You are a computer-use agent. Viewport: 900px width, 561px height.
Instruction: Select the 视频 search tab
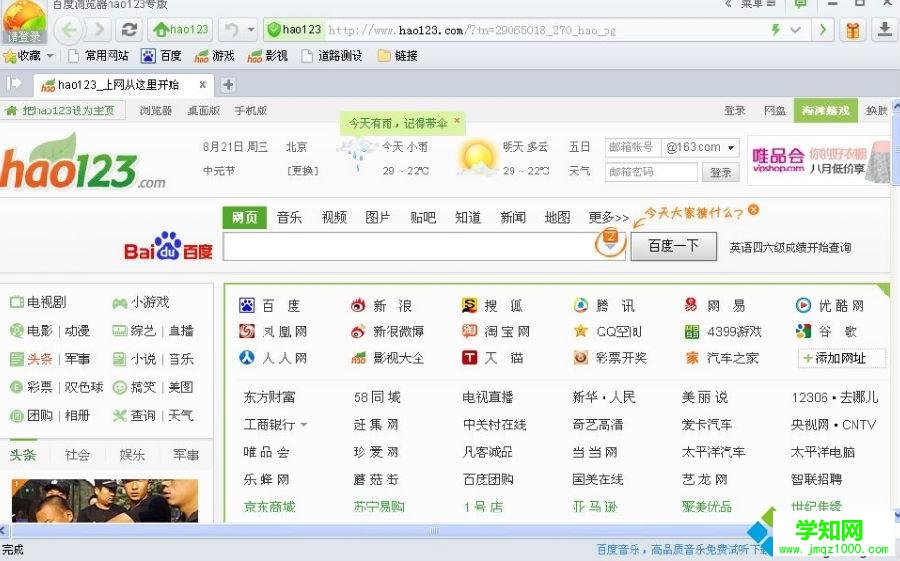pos(334,218)
